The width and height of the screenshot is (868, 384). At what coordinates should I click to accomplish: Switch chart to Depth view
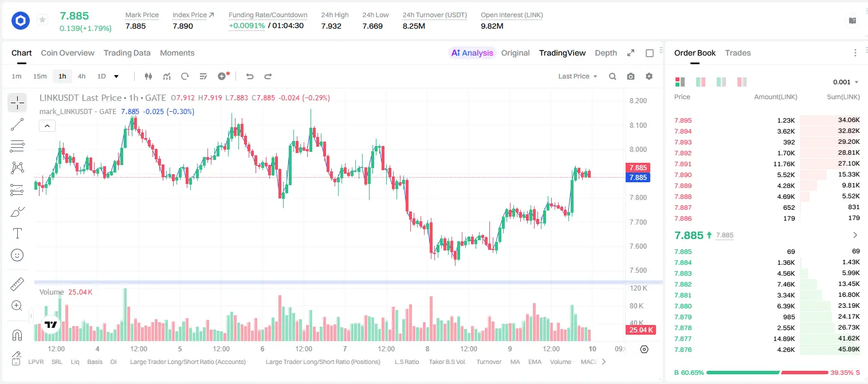coord(606,53)
